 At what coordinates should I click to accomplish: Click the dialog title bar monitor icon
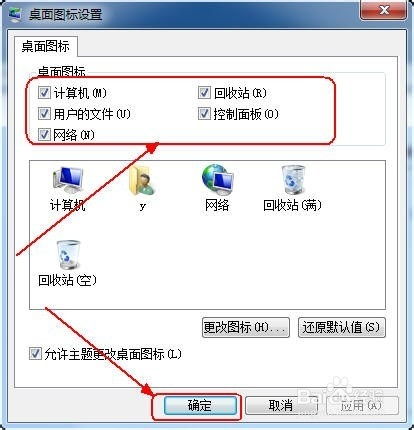pos(15,15)
